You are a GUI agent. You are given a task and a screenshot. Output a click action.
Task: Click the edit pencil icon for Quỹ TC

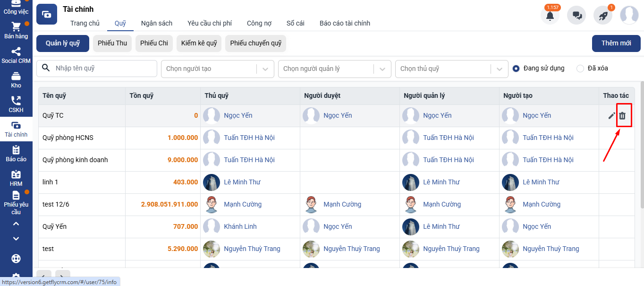(x=611, y=116)
